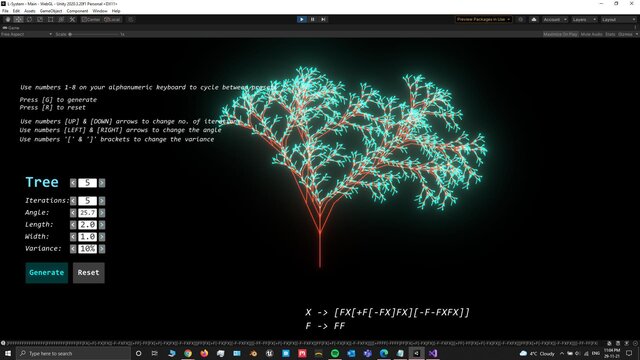The width and height of the screenshot is (640, 360).
Task: Open Google Chrome from taskbar
Action: coord(188,353)
